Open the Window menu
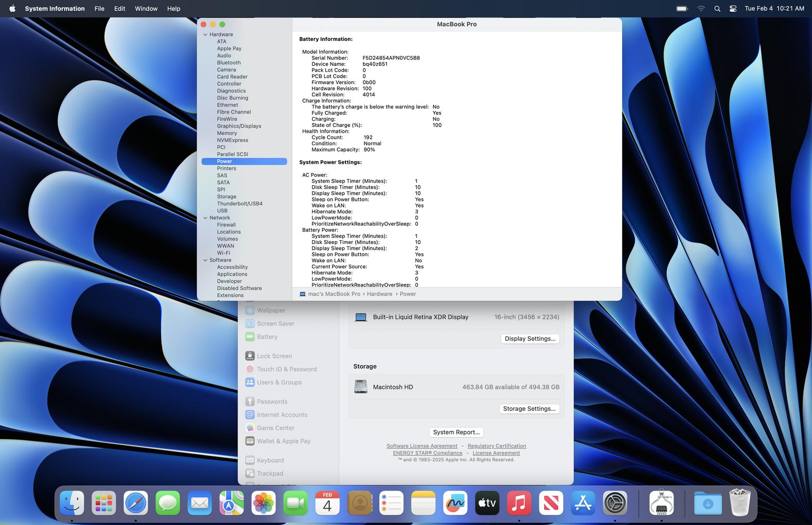This screenshot has height=525, width=812. pyautogui.click(x=146, y=9)
